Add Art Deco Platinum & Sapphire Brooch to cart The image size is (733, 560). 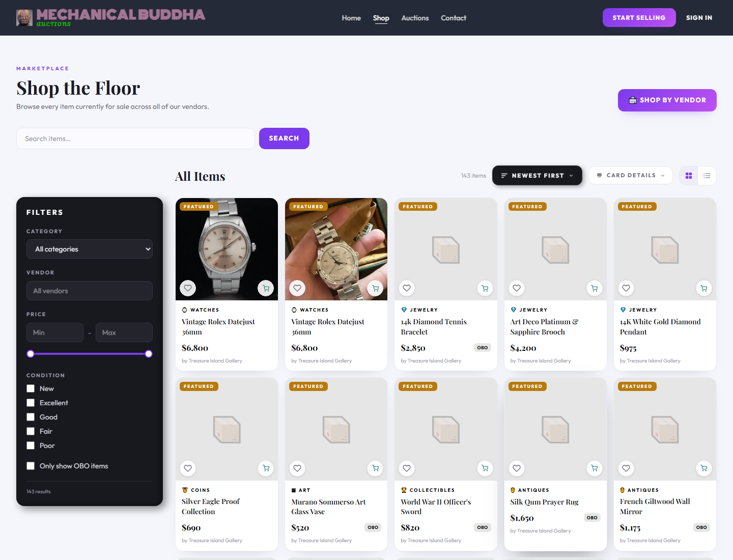(595, 288)
